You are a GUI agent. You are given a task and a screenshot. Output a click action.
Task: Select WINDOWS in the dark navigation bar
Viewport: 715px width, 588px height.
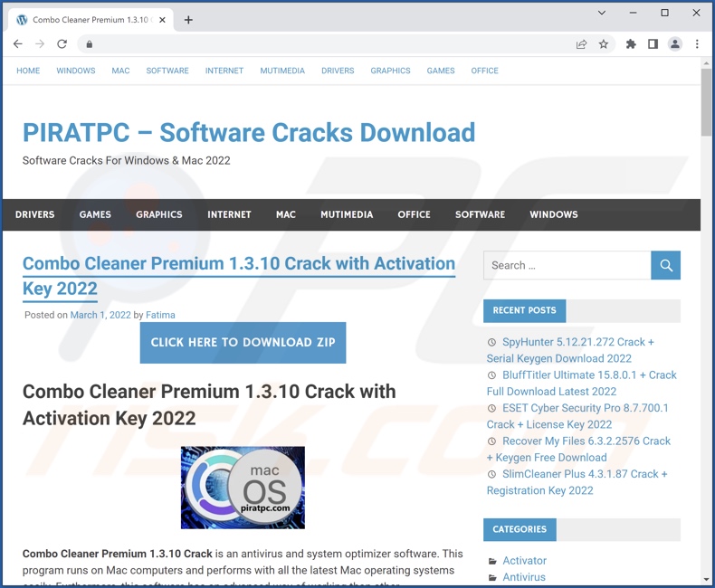(554, 214)
